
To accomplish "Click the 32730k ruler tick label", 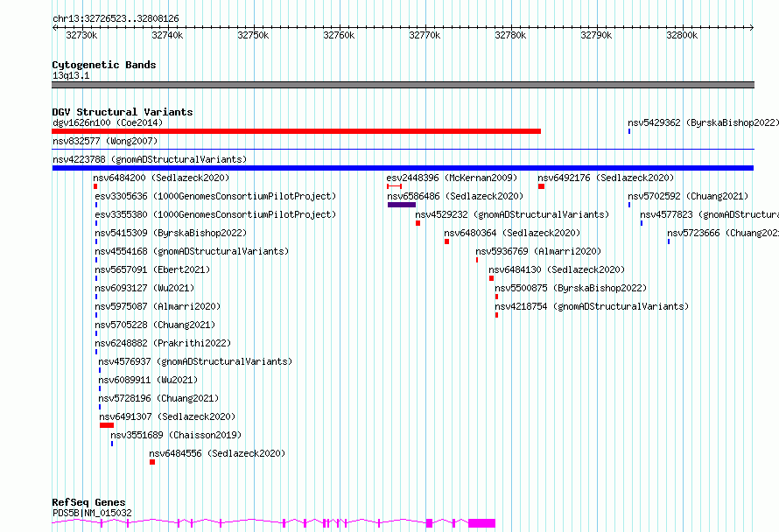I will click(81, 35).
